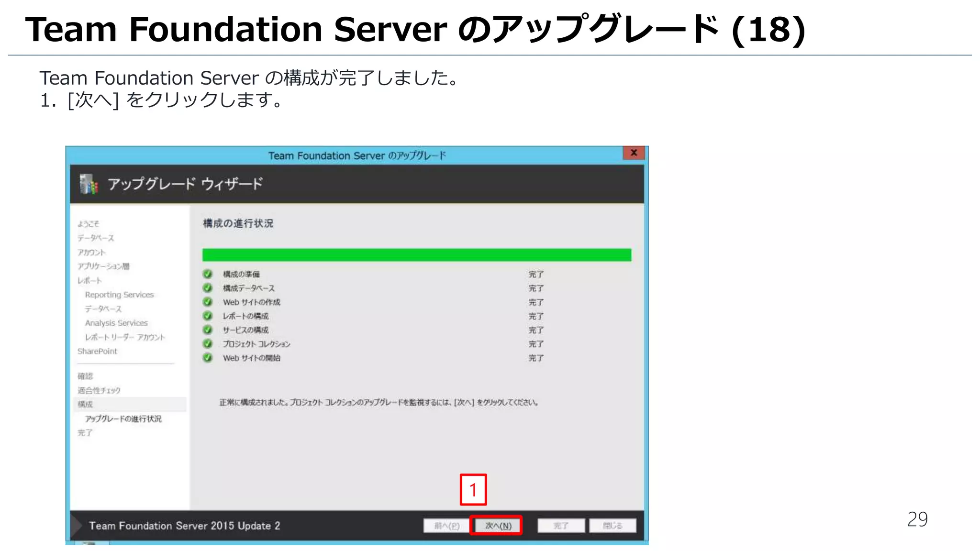
Task: Click green check beside プロジェクト コレクション
Action: pyautogui.click(x=208, y=343)
